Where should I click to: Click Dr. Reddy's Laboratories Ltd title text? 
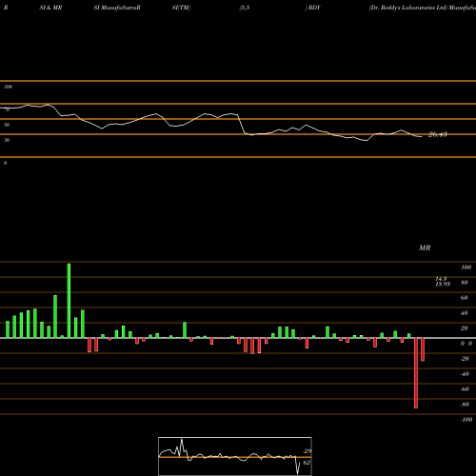click(408, 8)
